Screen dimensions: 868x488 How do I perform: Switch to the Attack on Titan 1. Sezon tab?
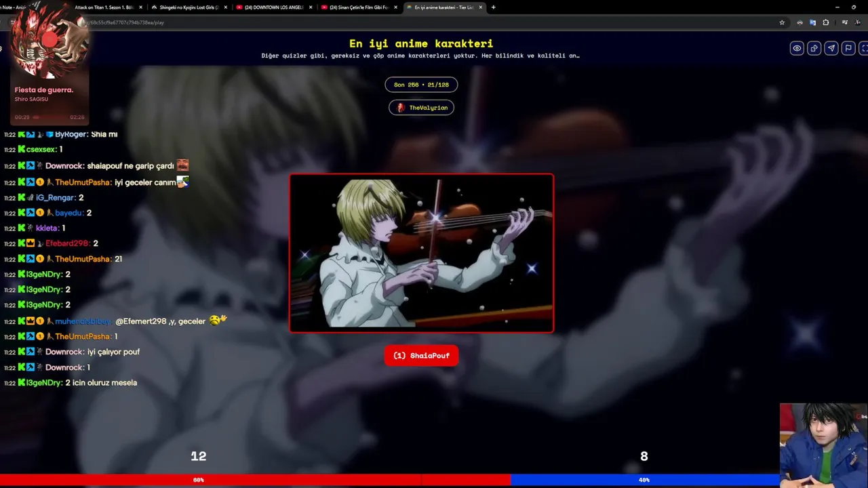pyautogui.click(x=104, y=7)
